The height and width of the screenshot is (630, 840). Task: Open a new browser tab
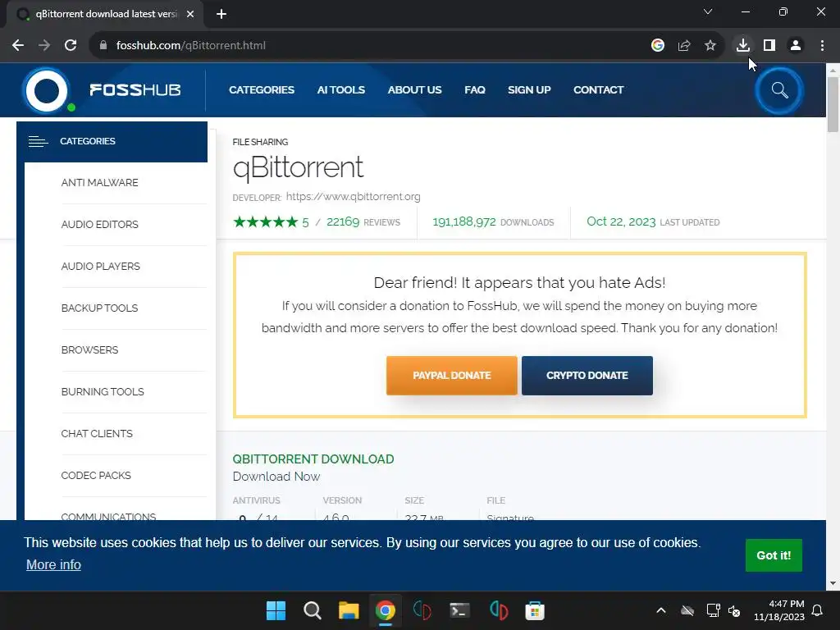(x=221, y=14)
